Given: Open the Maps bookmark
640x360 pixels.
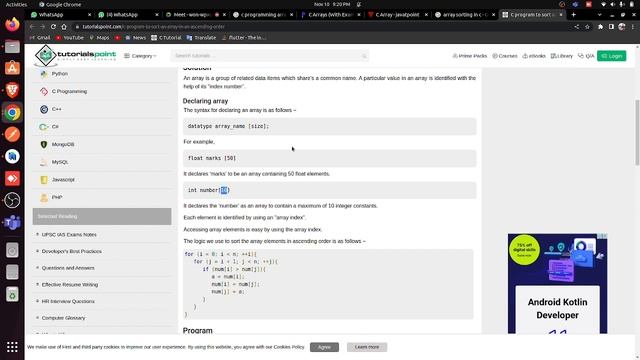Looking at the screenshot, I should point(99,38).
